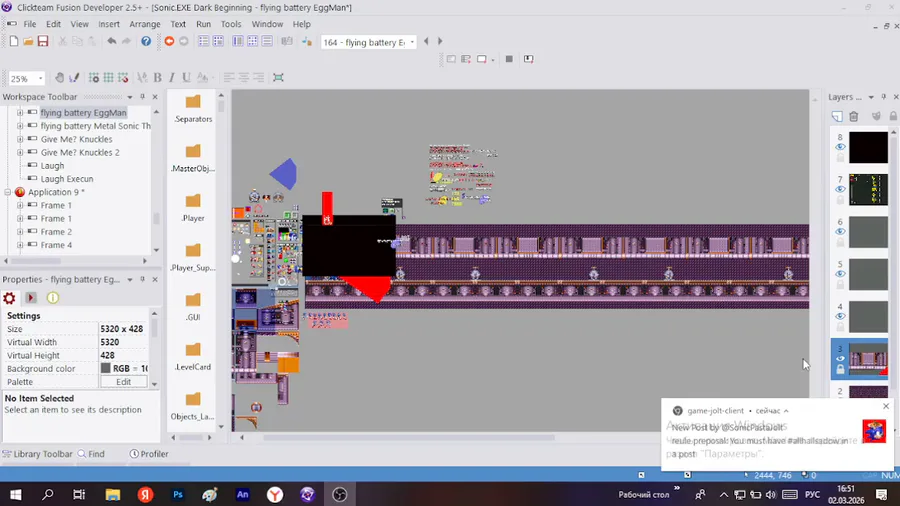The image size is (900, 506).
Task: Click the Palette Edit button
Action: point(123,382)
